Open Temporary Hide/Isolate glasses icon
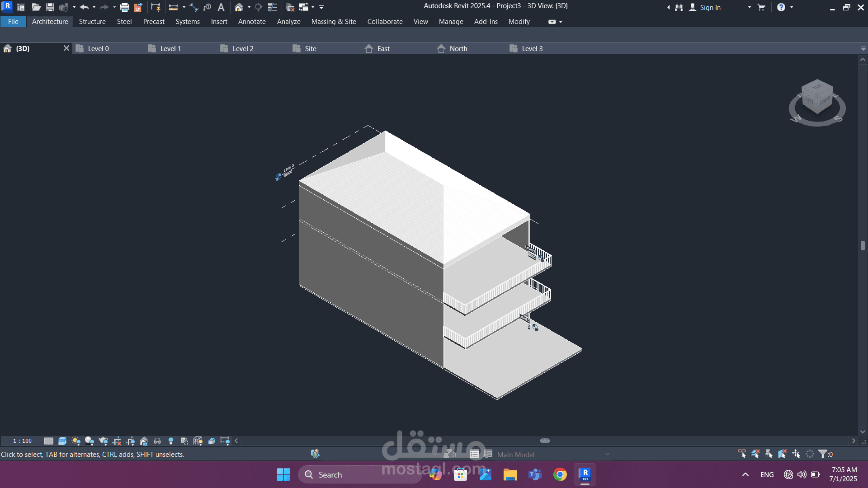 click(157, 441)
